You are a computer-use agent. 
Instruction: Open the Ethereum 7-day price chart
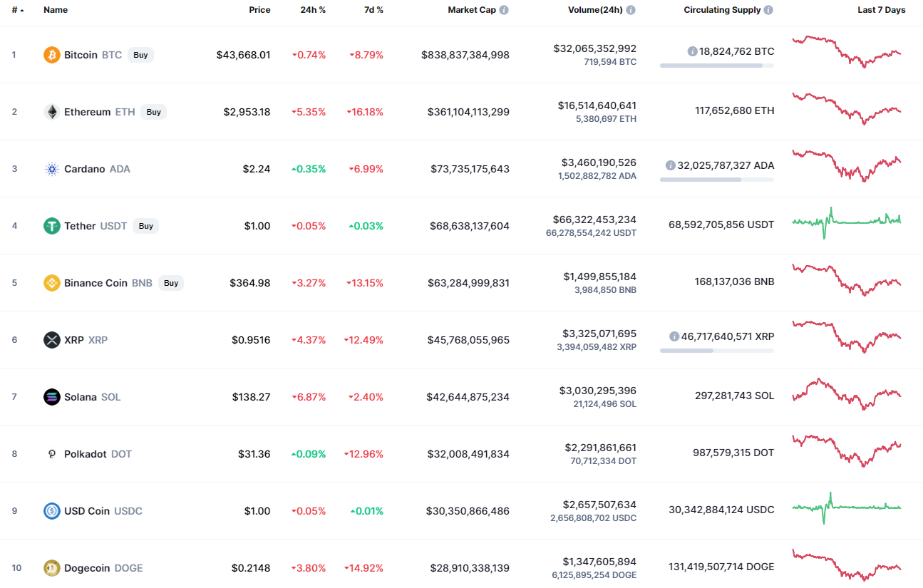click(847, 108)
